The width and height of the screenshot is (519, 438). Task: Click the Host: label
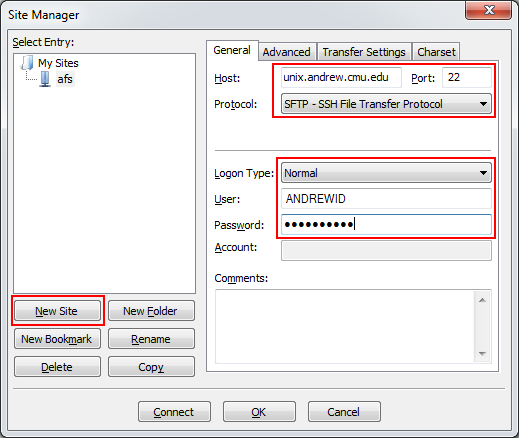pyautogui.click(x=227, y=78)
